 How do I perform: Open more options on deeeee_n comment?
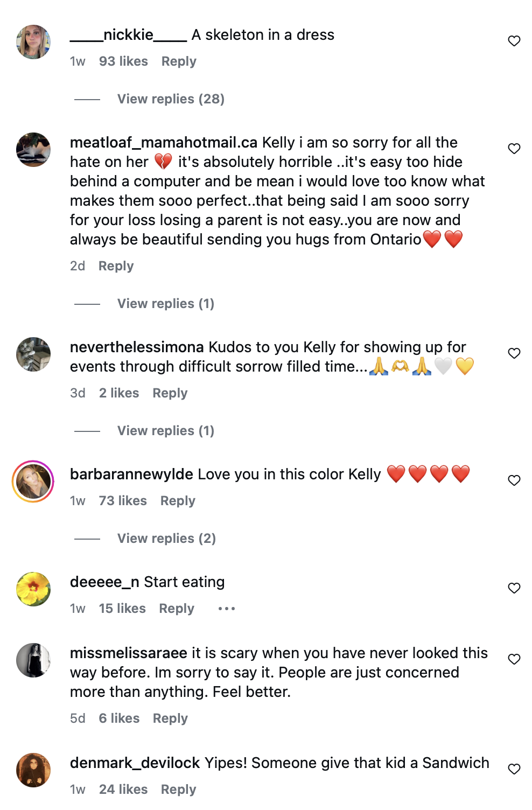point(227,609)
